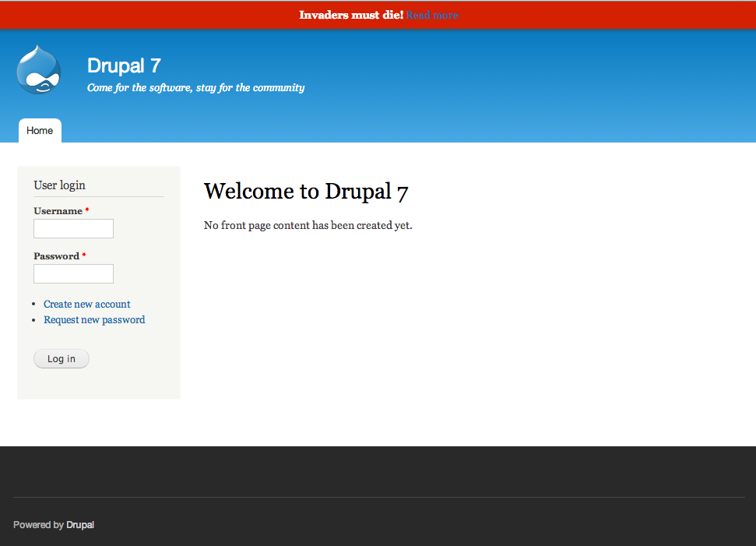Click the 'No front page content' message

(x=308, y=225)
